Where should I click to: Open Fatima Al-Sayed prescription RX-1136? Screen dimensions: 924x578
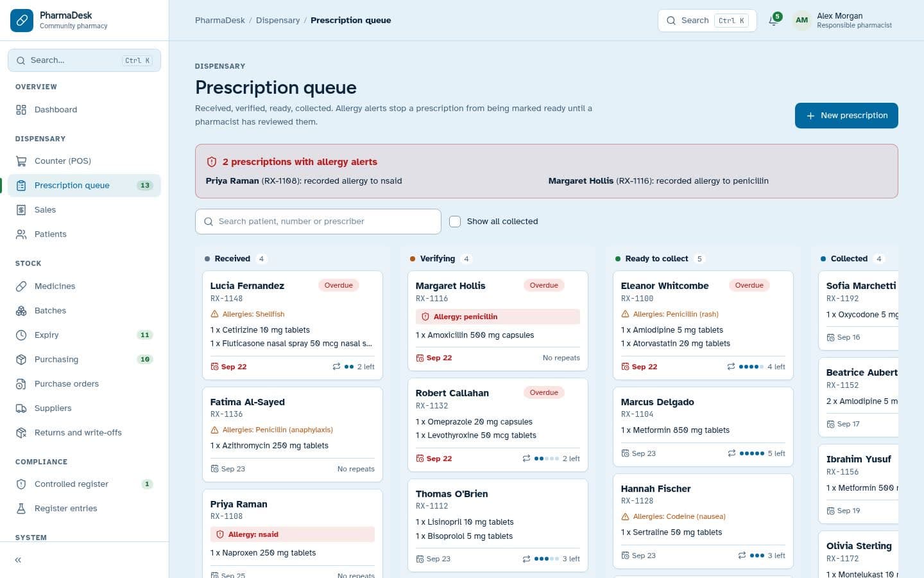tap(293, 434)
